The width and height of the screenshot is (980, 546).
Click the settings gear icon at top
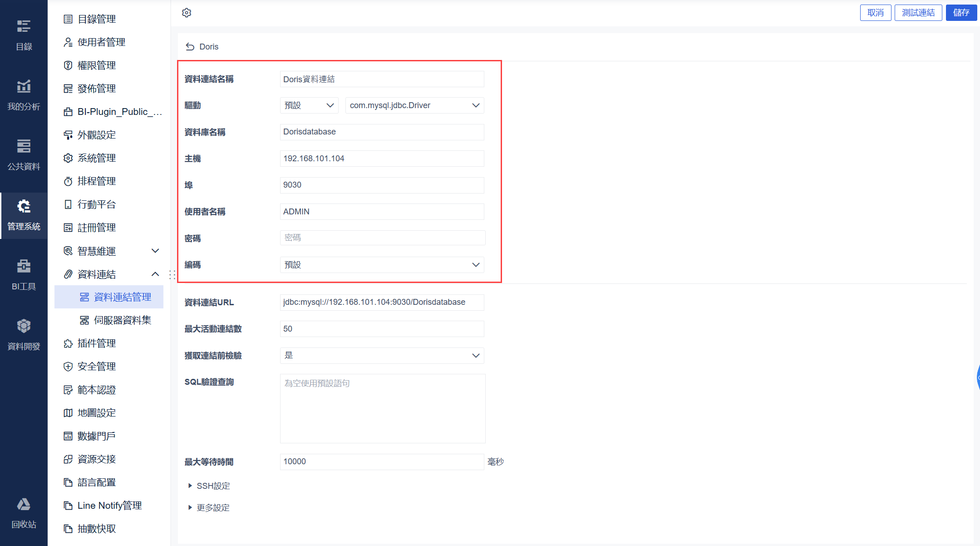tap(187, 13)
